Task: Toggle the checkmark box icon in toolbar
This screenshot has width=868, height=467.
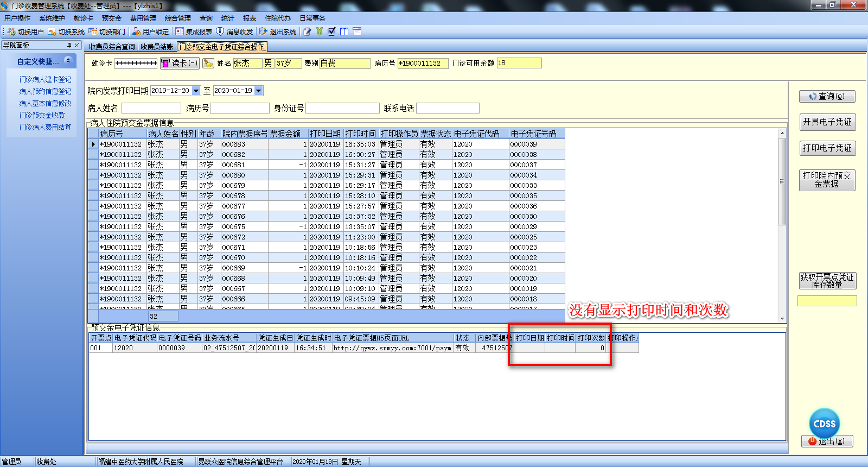Action: (x=331, y=31)
